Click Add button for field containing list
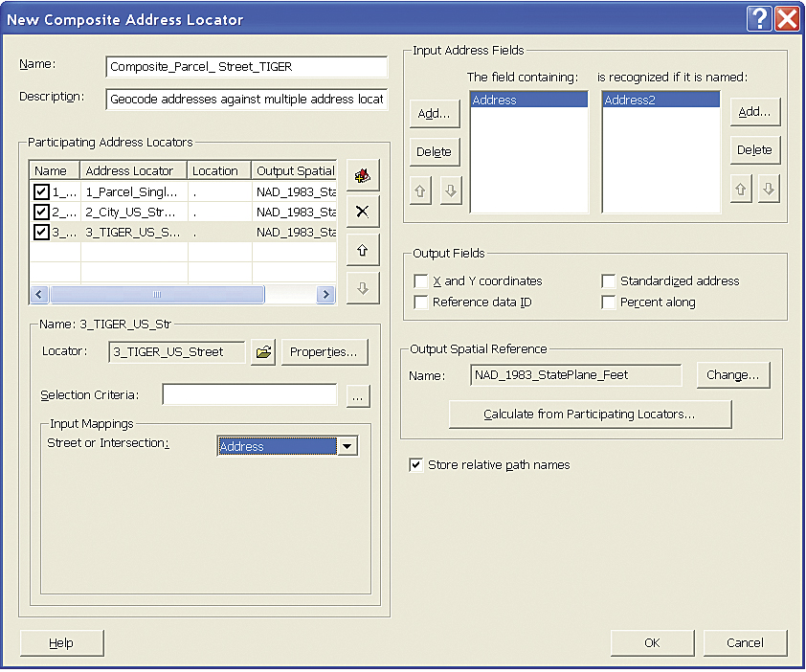 point(435,114)
